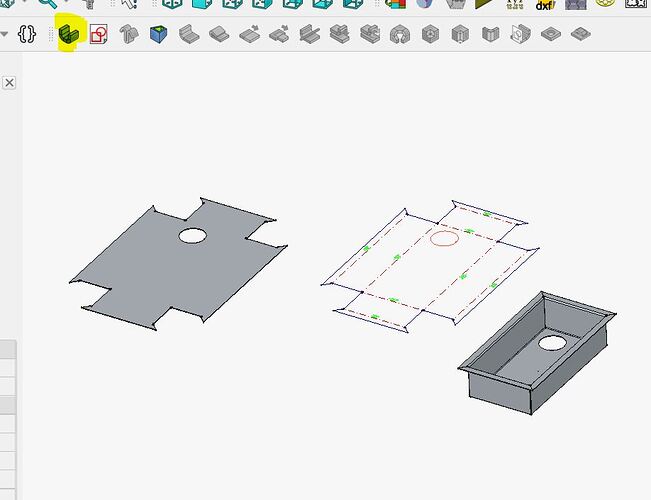Select the gray fold-along-line icon
651x500 pixels.
(310, 34)
